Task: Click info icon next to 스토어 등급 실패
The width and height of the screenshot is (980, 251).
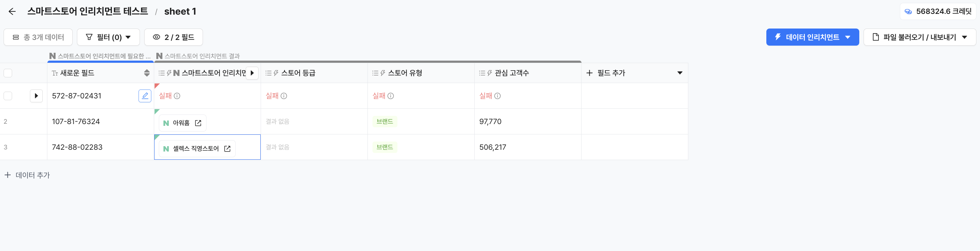Action: pos(284,96)
